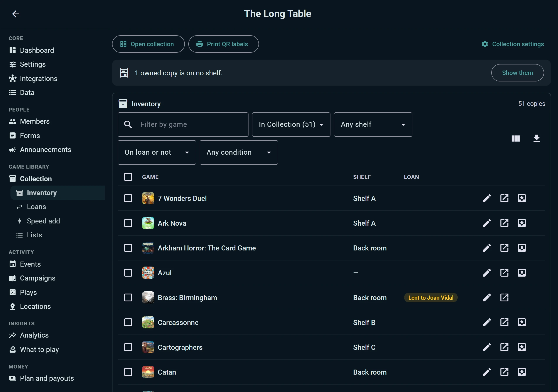Go back using the arrow icon

15,14
